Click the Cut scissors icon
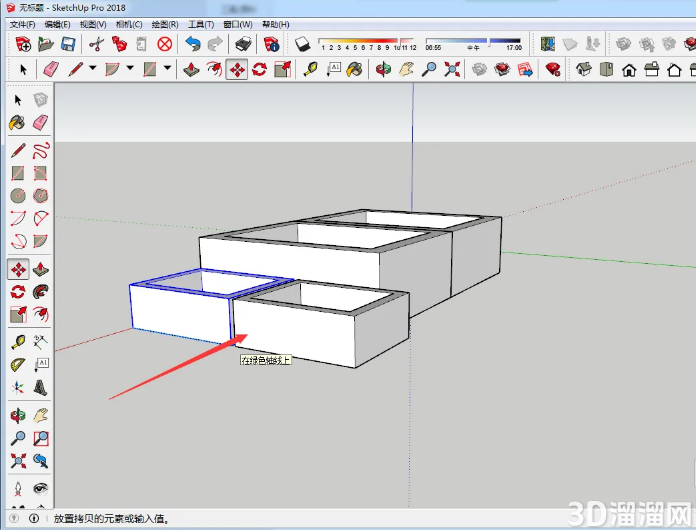The width and height of the screenshot is (696, 530). [96, 44]
